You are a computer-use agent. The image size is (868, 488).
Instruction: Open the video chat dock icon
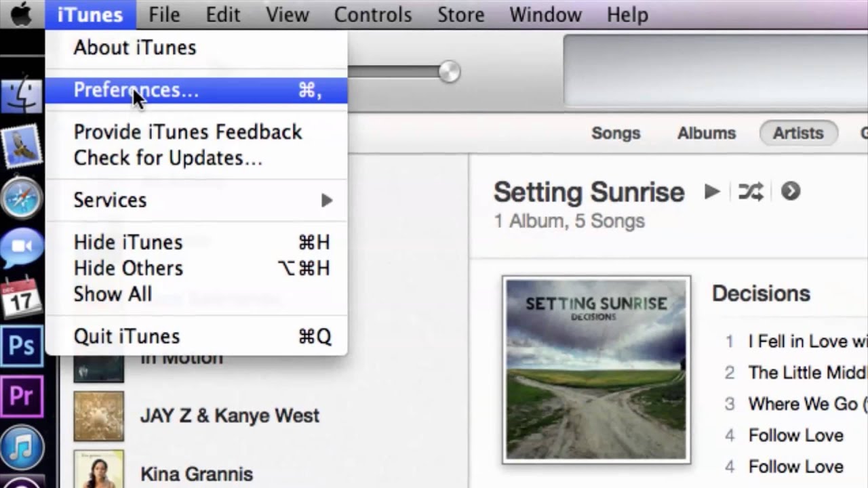[22, 248]
